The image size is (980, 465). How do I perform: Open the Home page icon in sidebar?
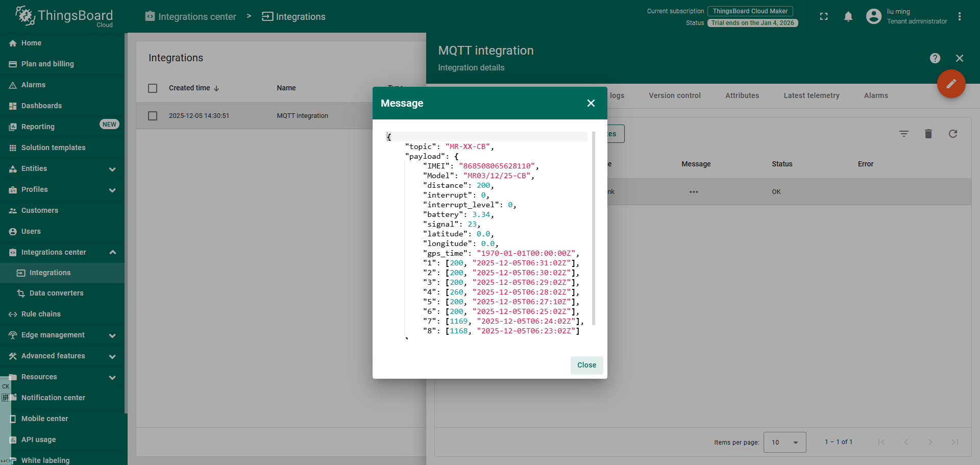point(13,43)
